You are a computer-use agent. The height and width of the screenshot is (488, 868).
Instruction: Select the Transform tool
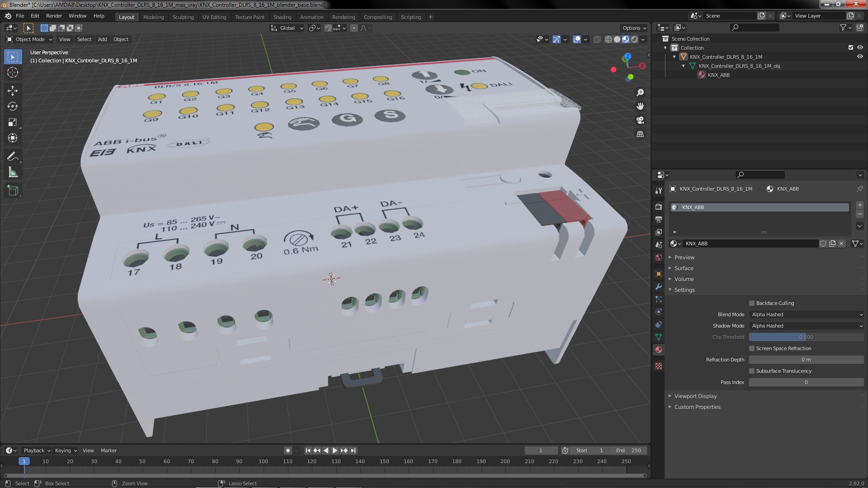[x=13, y=138]
